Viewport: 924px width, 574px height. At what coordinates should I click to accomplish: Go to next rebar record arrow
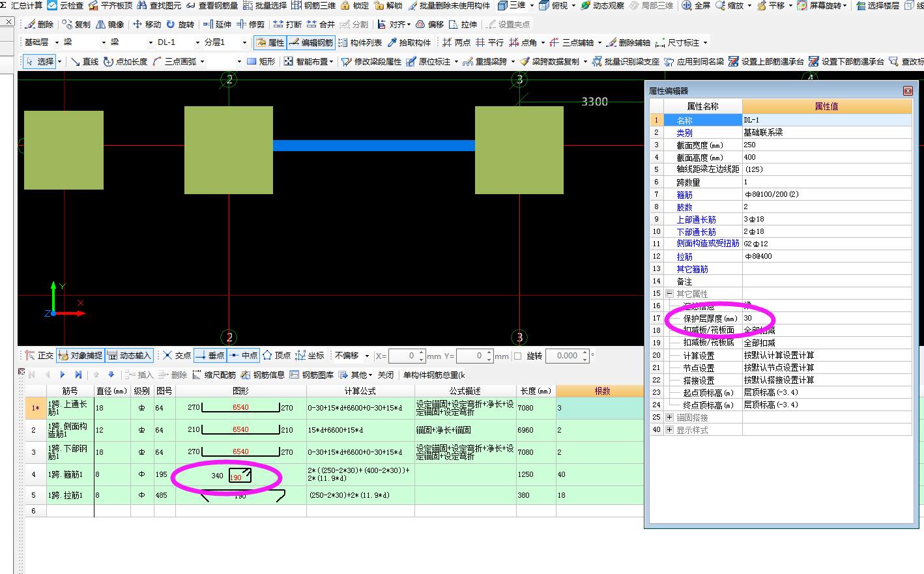63,375
